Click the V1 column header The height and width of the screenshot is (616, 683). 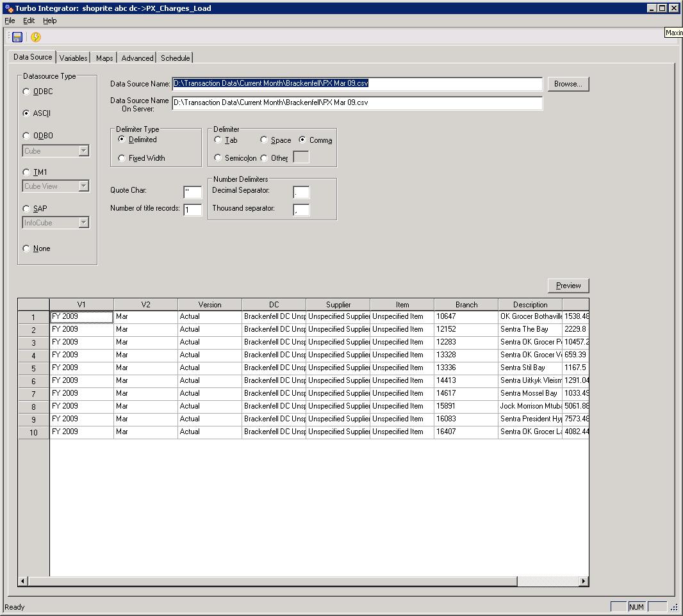coord(81,304)
